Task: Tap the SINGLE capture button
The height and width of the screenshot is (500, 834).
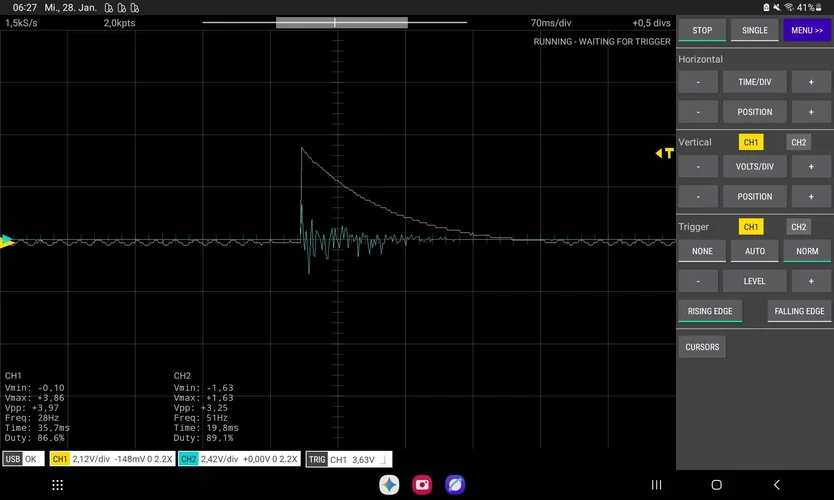Action: point(754,30)
